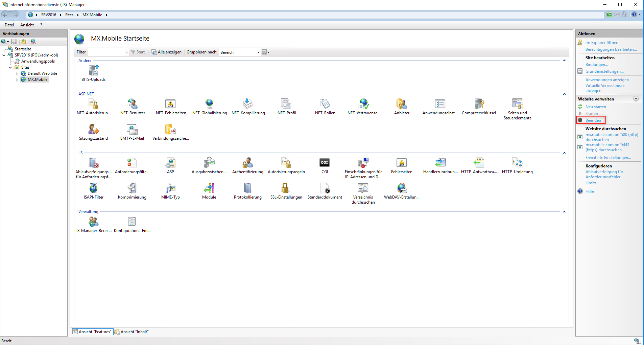Open the Protokollierung feature icon

[x=247, y=188]
